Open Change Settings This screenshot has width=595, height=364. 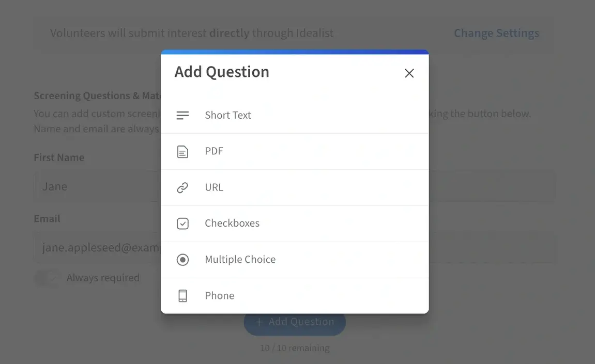pos(496,33)
